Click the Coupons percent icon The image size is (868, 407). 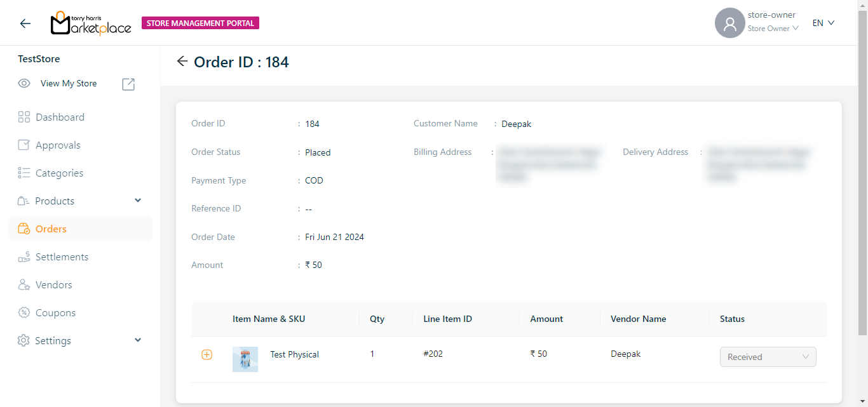tap(24, 312)
